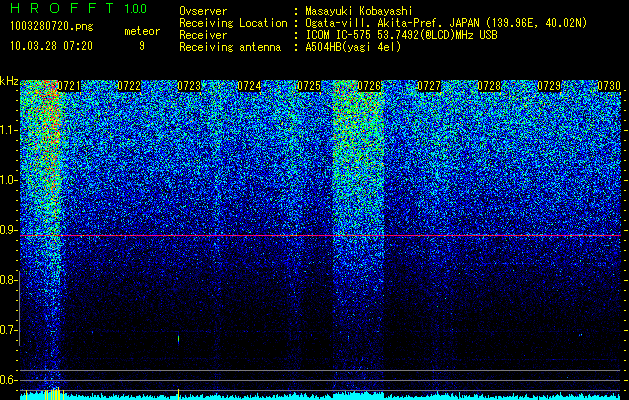Click the 0723 time marker label
The width and height of the screenshot is (629, 400).
point(189,86)
